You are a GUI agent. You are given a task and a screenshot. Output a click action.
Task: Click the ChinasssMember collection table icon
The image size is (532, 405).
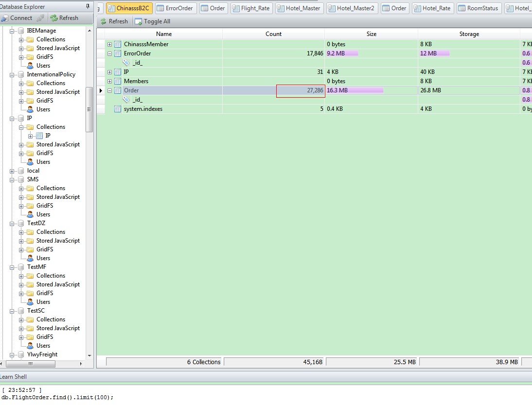coord(118,44)
